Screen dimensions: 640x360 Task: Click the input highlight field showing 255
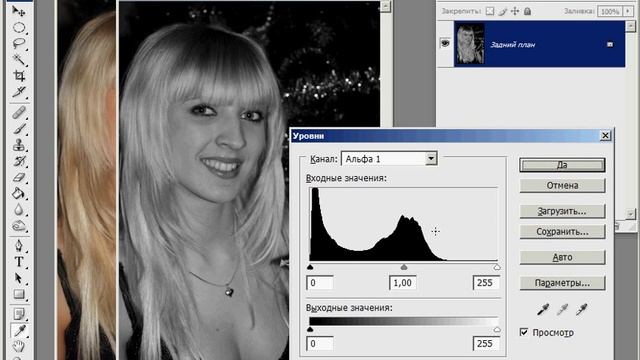tap(486, 283)
